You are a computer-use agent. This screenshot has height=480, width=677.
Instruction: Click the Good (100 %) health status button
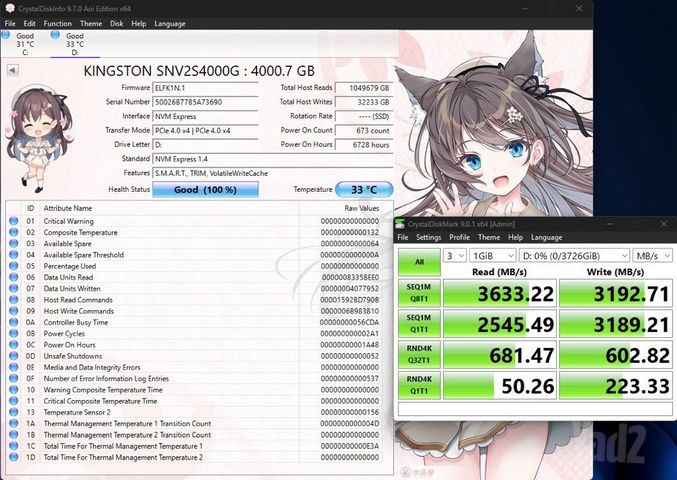click(x=206, y=189)
